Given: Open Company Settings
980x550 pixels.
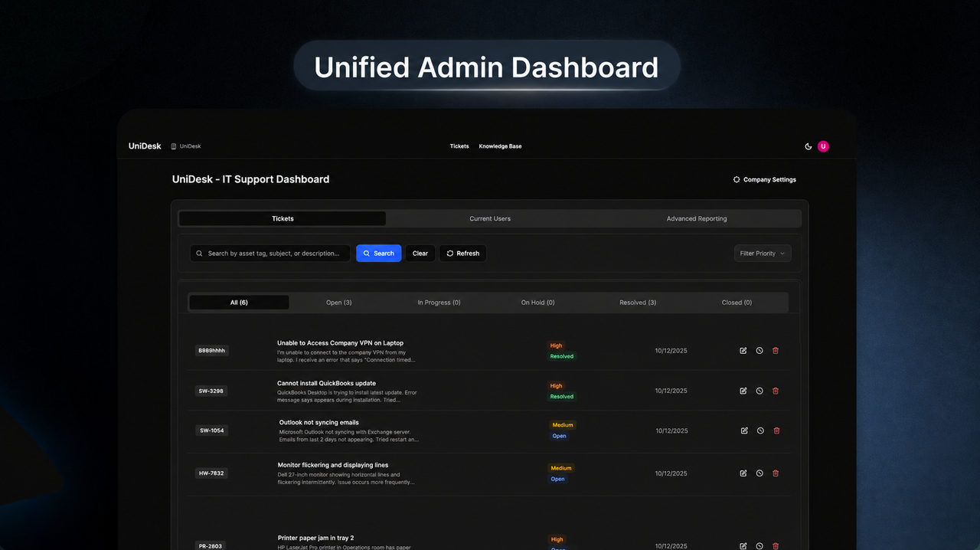Looking at the screenshot, I should (764, 180).
